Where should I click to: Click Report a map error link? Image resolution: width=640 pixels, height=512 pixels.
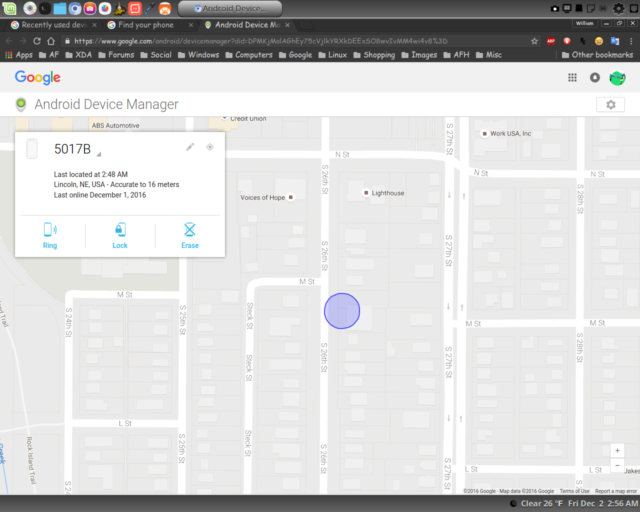[x=616, y=491]
